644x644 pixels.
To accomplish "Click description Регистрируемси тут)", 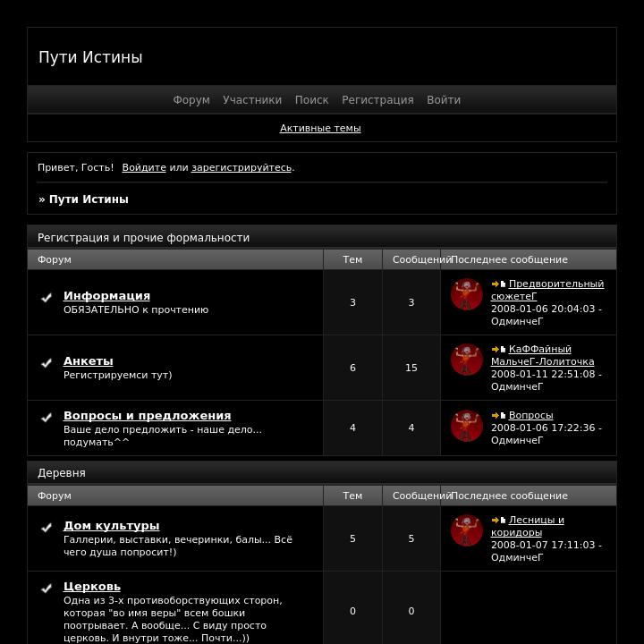I will 117,375.
